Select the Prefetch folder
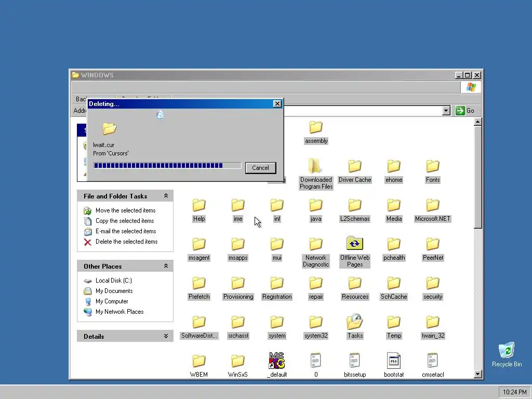 pos(199,288)
